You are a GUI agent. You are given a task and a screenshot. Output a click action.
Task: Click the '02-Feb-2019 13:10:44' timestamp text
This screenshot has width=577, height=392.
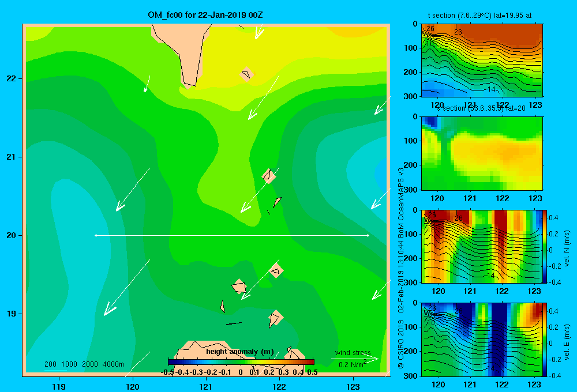point(401,277)
